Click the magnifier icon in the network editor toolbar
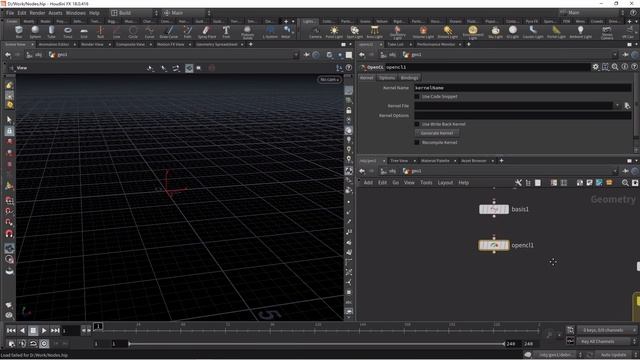Screen dimensions: 640x360 [x=625, y=183]
